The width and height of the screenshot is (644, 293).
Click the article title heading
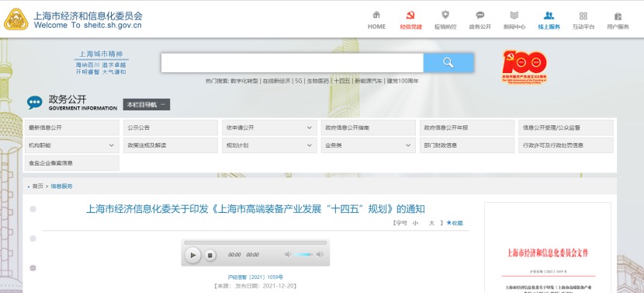click(255, 209)
